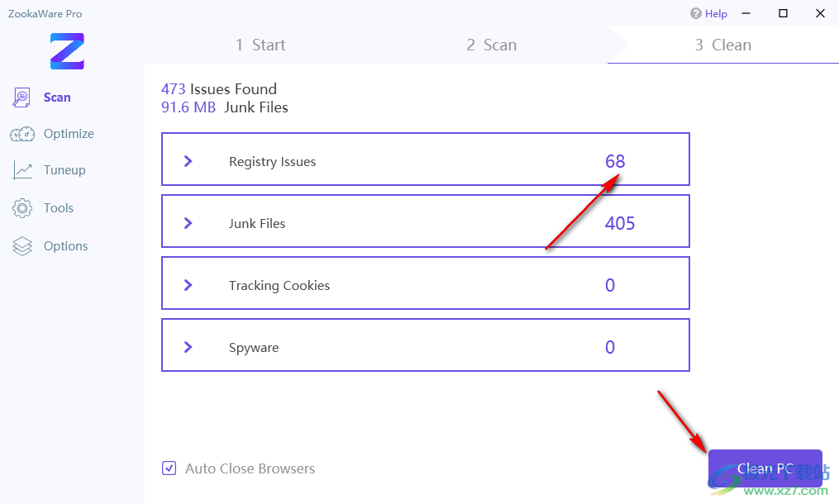Viewport: 839px width, 504px height.
Task: Expand the Registry Issues row chevron
Action: tap(188, 161)
